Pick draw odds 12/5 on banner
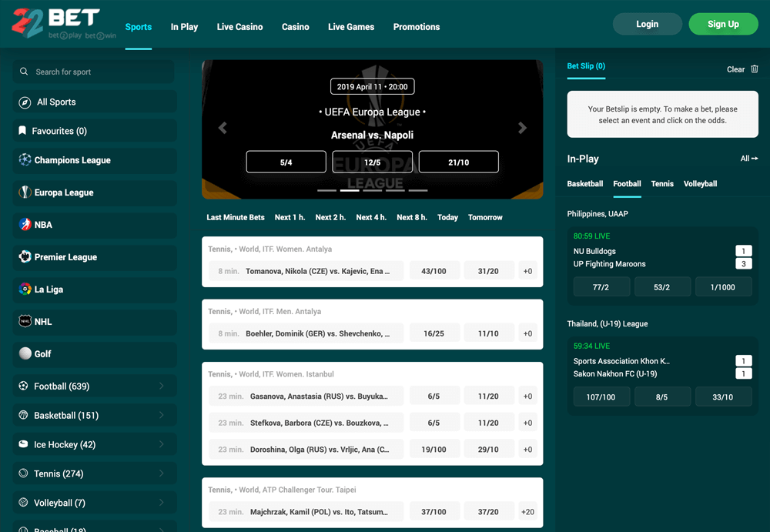Screen dimensions: 770x532 pos(372,162)
